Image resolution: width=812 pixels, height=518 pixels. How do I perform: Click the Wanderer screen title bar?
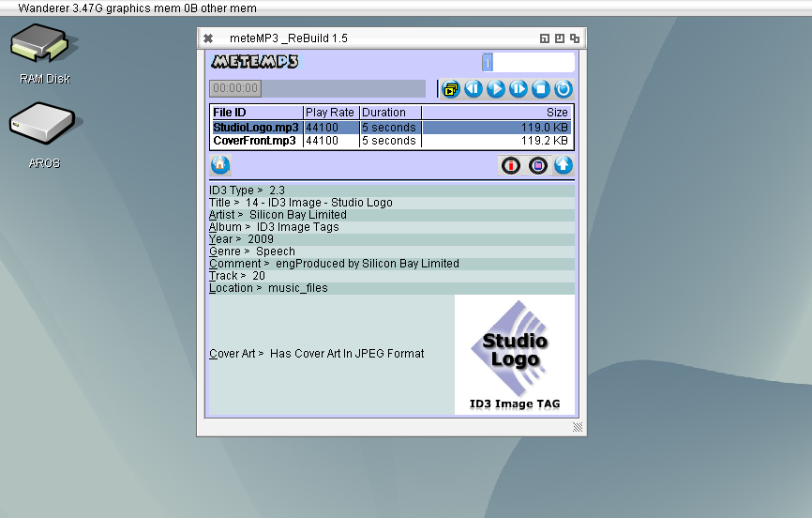(406, 8)
